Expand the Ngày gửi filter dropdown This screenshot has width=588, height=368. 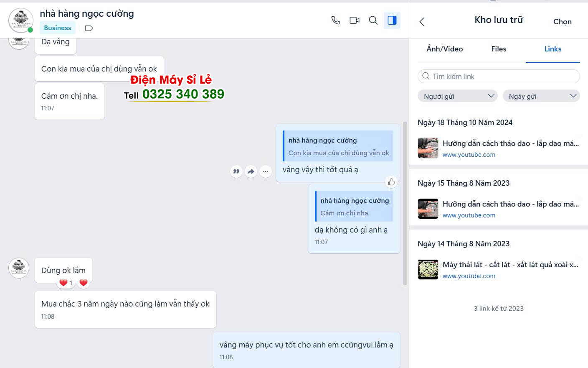pos(541,96)
